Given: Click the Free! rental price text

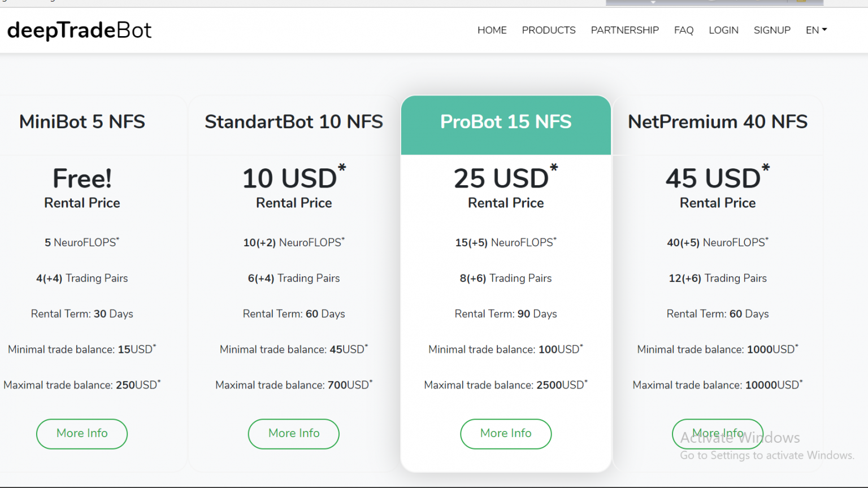Looking at the screenshot, I should 82,178.
